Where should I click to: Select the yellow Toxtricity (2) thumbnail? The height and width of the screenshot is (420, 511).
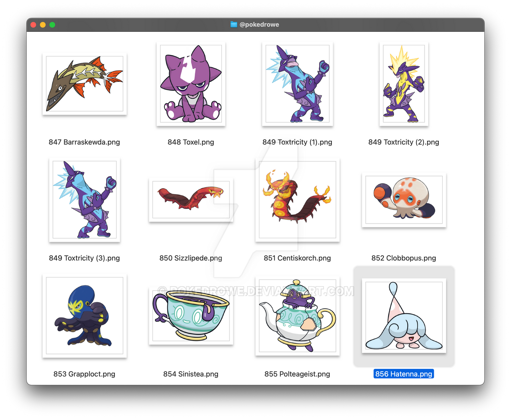pos(404,84)
